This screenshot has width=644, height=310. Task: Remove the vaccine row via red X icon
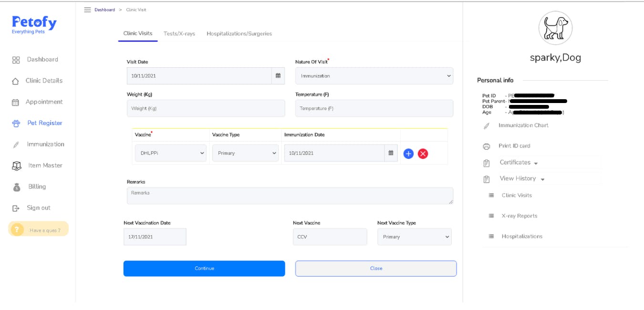click(422, 153)
